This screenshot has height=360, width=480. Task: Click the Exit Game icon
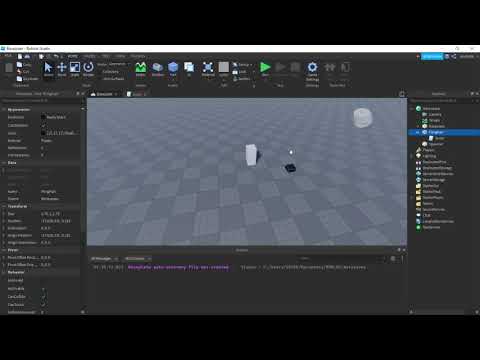(x=345, y=68)
